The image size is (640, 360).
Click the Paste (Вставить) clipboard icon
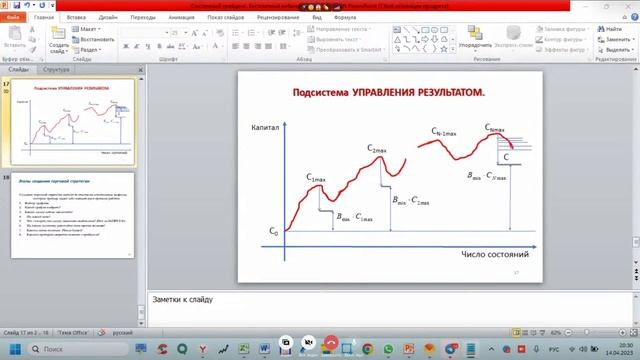tap(15, 33)
